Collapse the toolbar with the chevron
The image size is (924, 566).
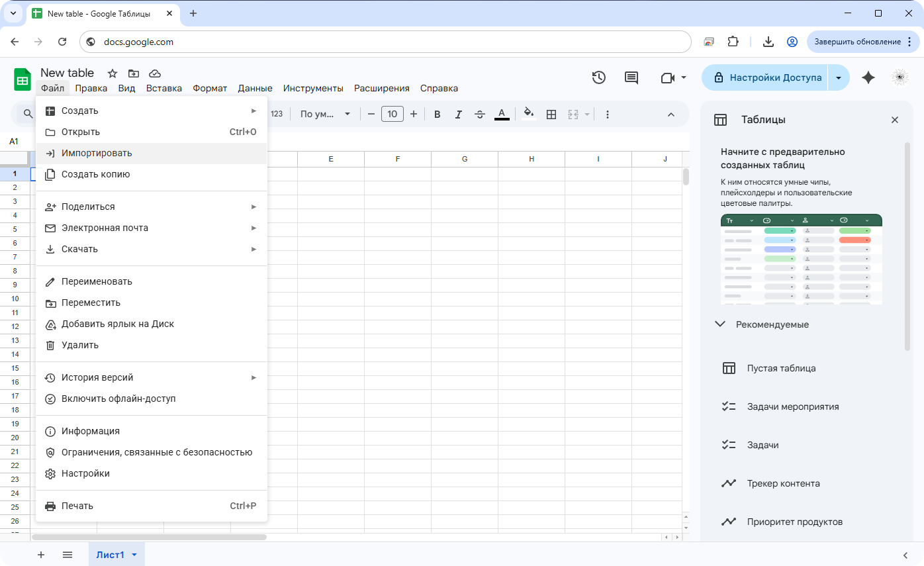[x=670, y=115]
